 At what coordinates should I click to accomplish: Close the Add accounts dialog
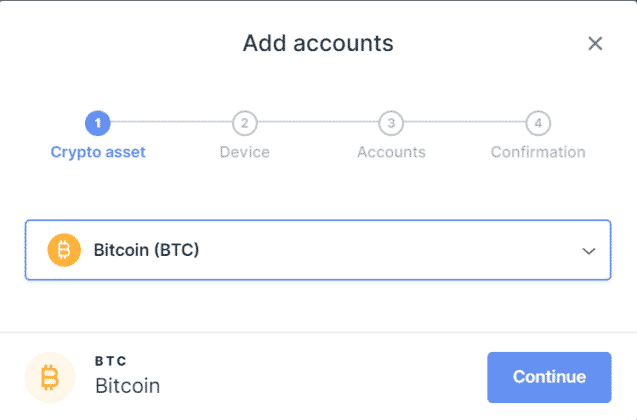pos(595,43)
